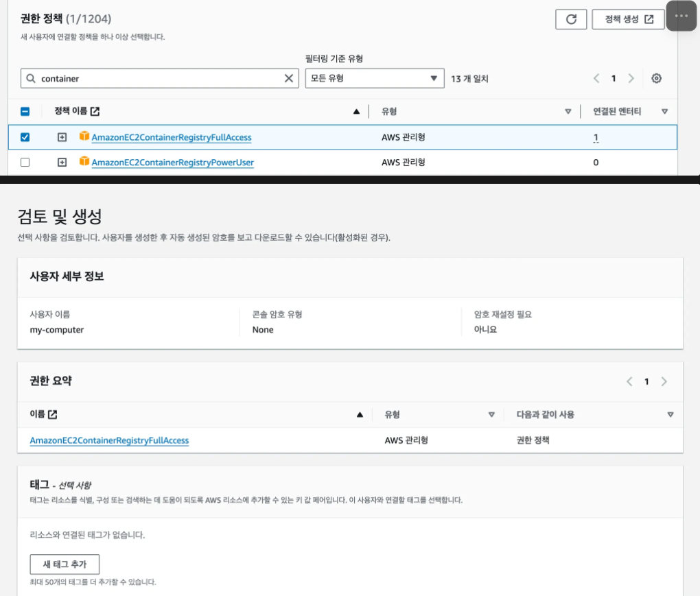Click the external link icon beside 이름
Screen dimensions: 700x596
[x=53, y=414]
